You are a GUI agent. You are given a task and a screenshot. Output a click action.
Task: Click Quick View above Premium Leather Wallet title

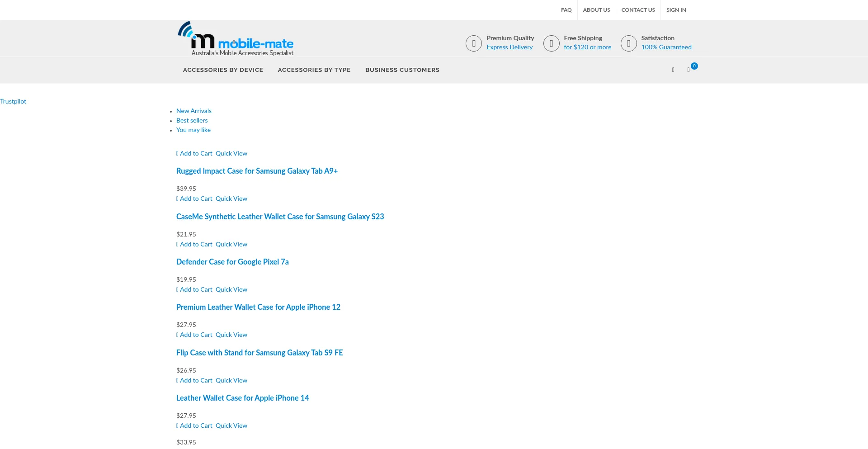pos(231,289)
